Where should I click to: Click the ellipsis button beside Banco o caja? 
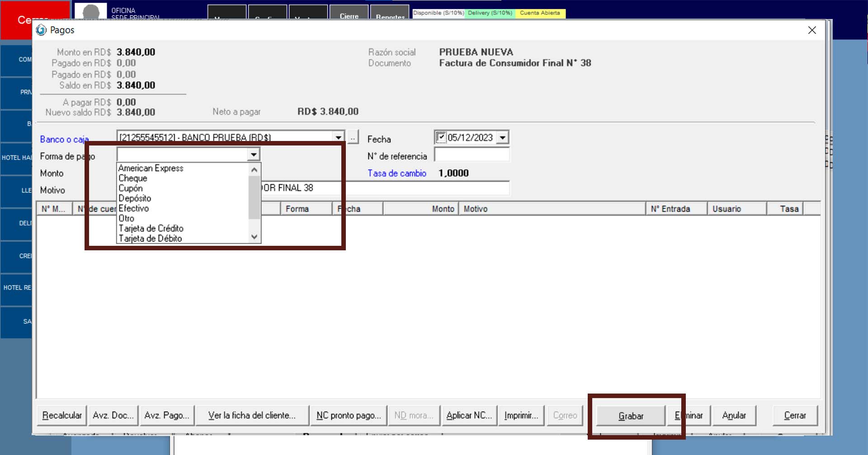353,137
